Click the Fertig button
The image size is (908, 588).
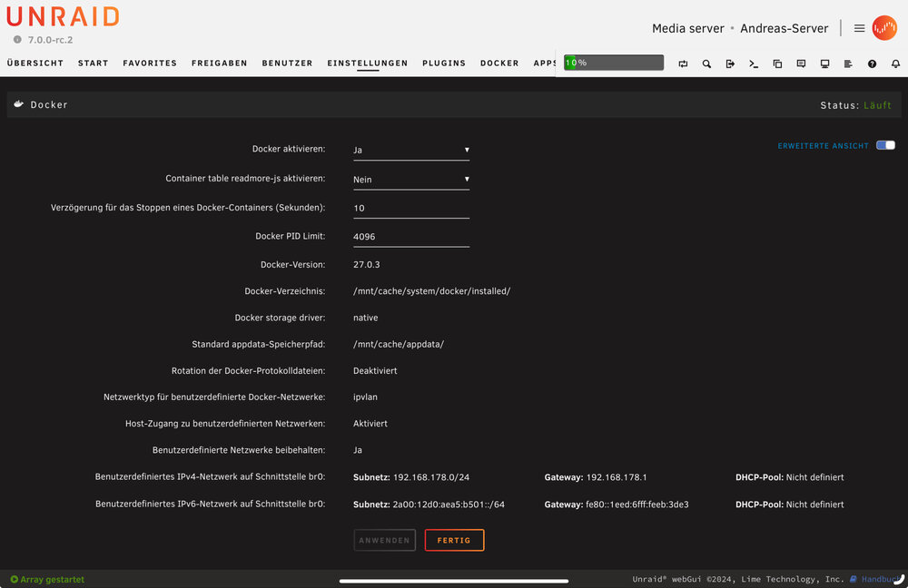(454, 540)
